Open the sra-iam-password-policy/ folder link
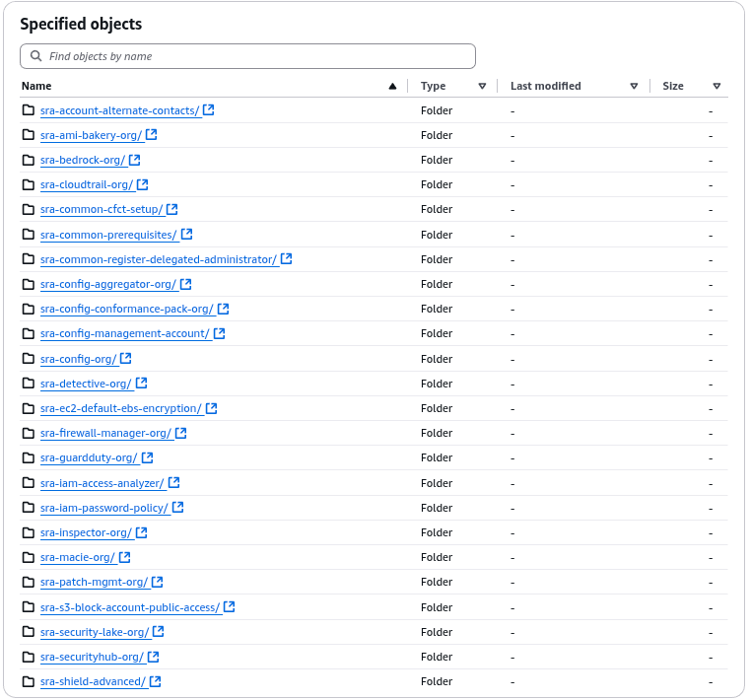750x700 pixels. pyautogui.click(x=104, y=508)
